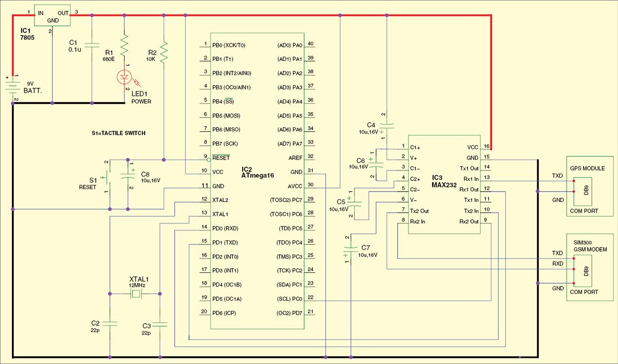Image resolution: width=618 pixels, height=364 pixels.
Task: Click the LED1 power LED symbol
Action: click(124, 78)
